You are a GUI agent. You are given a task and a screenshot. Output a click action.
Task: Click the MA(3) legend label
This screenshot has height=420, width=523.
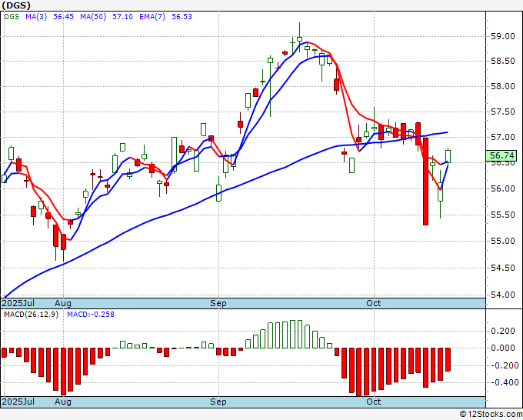point(36,17)
